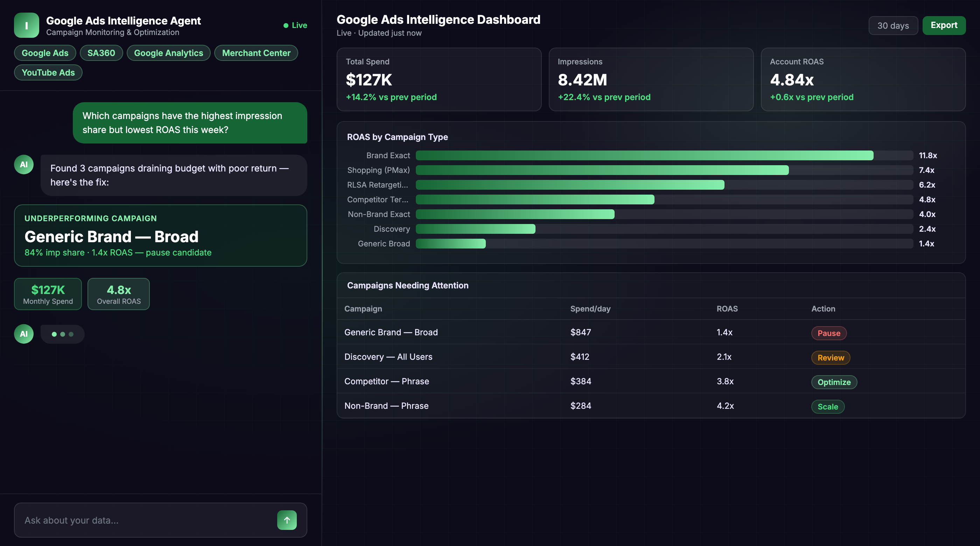Click the typing indicator dots bubble
The image size is (980, 546).
tap(62, 334)
